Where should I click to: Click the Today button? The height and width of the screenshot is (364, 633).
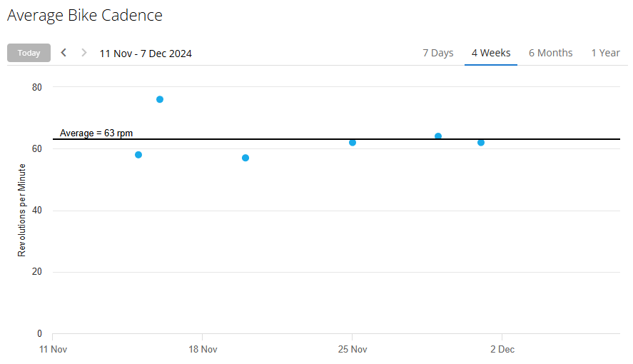(x=29, y=53)
